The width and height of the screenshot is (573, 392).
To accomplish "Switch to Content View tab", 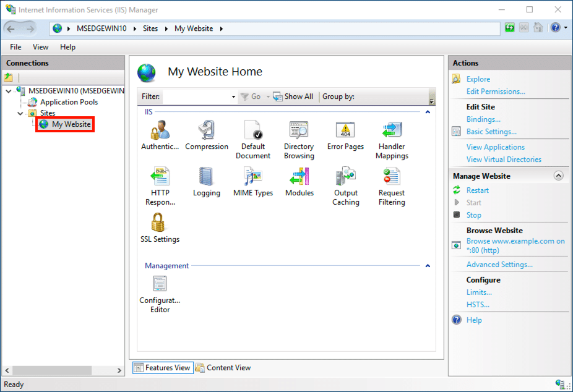I will tap(223, 368).
